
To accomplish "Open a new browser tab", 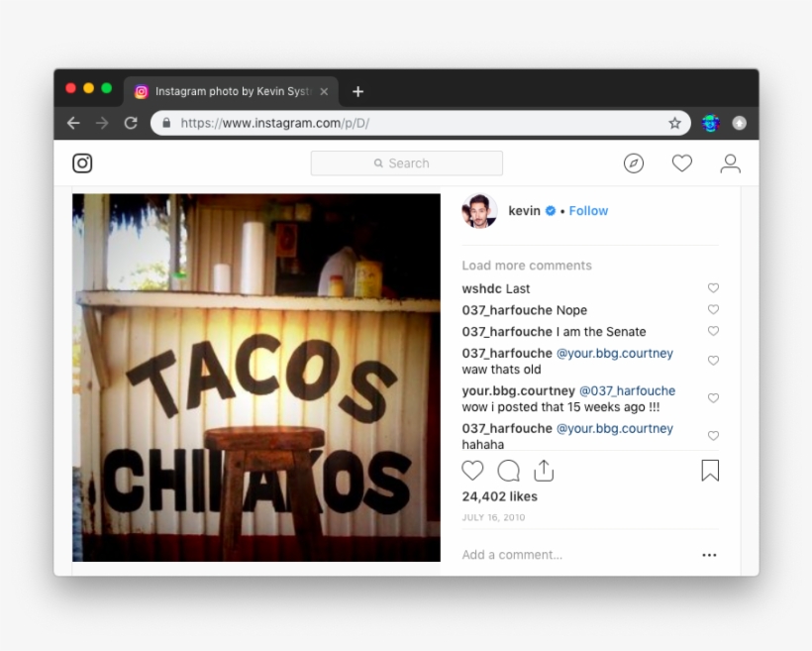I will coord(357,91).
